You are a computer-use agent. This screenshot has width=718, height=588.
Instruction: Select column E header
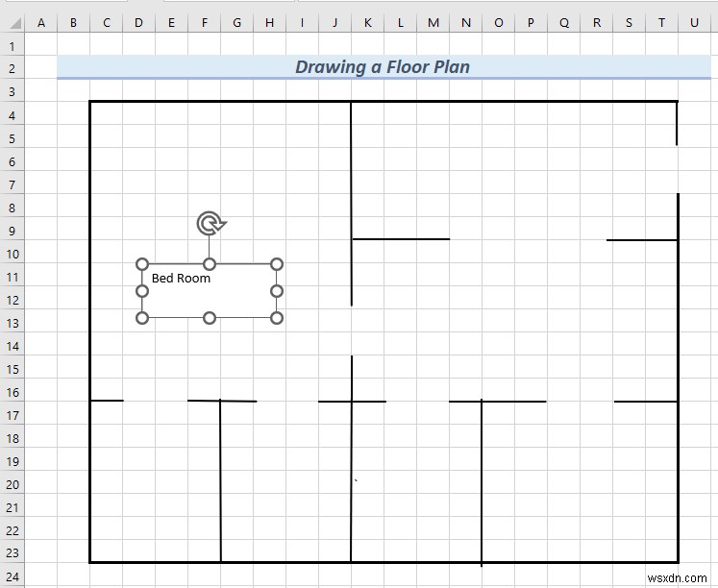tap(171, 23)
